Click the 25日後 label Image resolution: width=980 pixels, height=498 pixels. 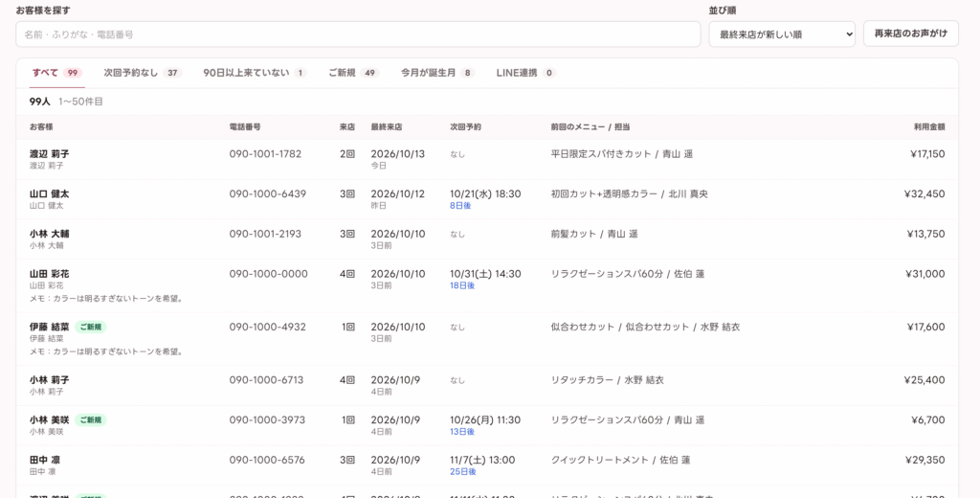463,472
